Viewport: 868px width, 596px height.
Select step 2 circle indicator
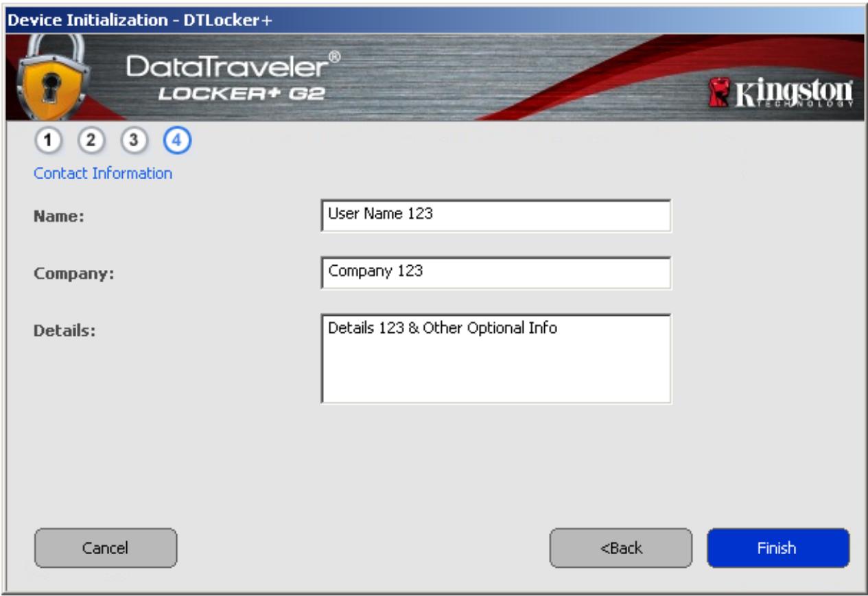[91, 141]
